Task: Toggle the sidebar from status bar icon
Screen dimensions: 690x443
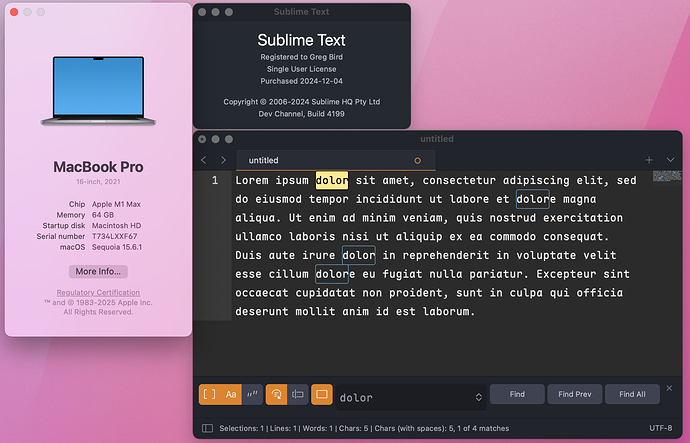Action: point(207,428)
